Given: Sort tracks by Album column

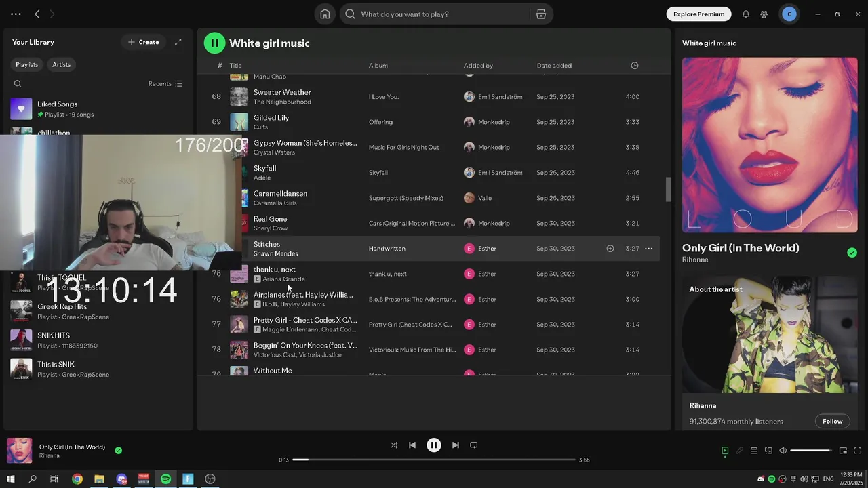Looking at the screenshot, I should point(378,66).
